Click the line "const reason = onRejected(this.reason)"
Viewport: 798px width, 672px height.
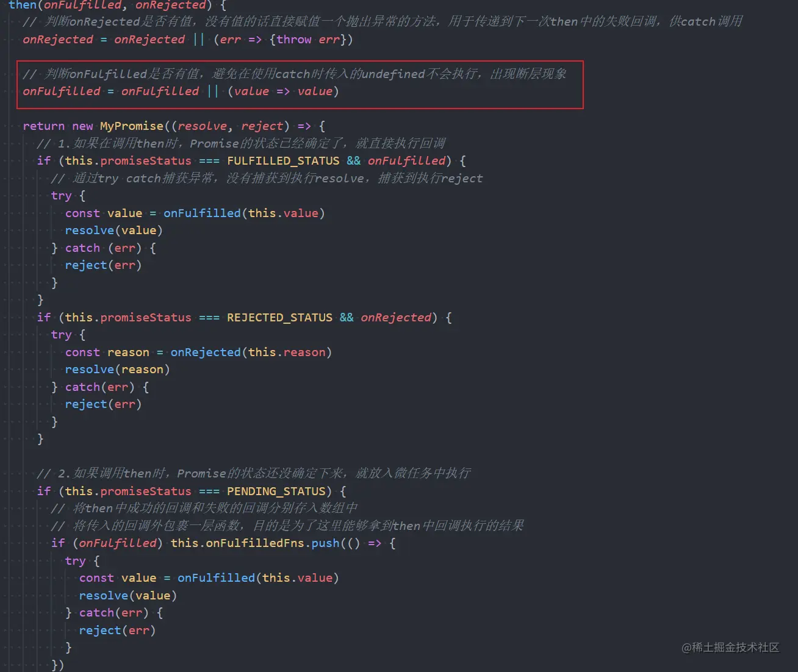198,352
